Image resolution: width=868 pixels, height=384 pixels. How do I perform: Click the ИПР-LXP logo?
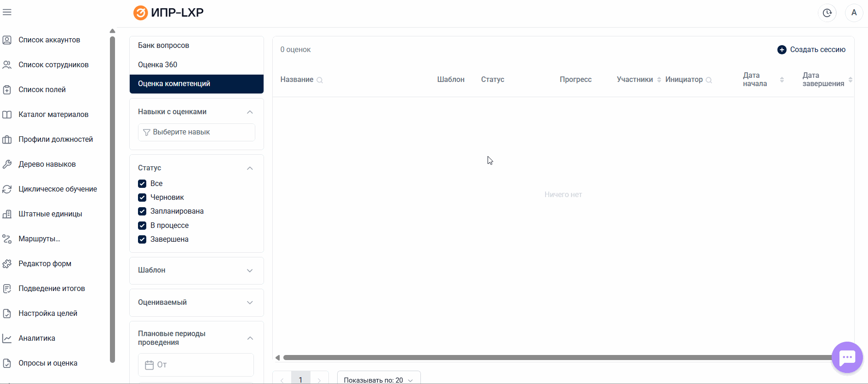[x=168, y=13]
